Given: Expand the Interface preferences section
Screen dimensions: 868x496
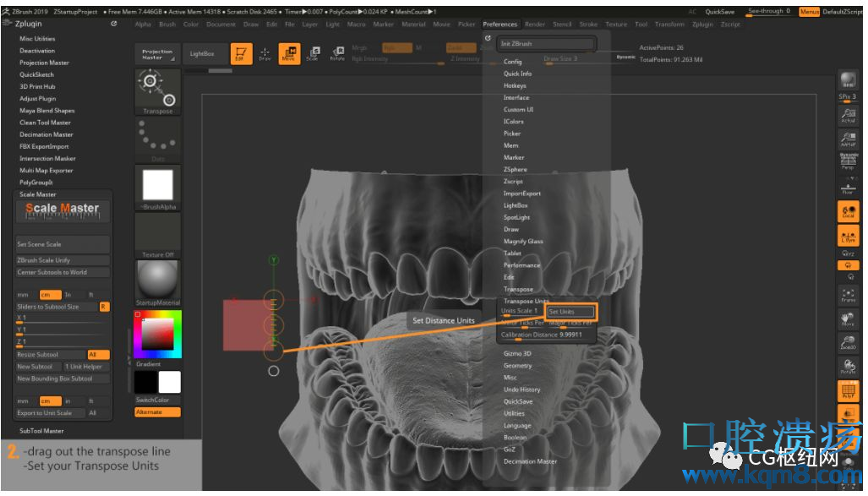Looking at the screenshot, I should tap(516, 97).
